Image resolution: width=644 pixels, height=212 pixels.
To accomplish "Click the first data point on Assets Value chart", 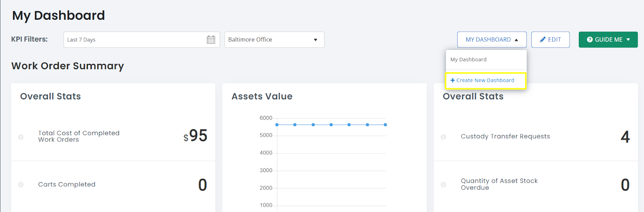I will [x=277, y=125].
